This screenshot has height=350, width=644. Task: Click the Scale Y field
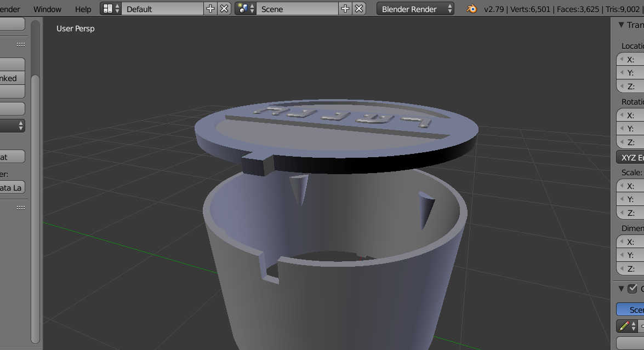coord(630,199)
